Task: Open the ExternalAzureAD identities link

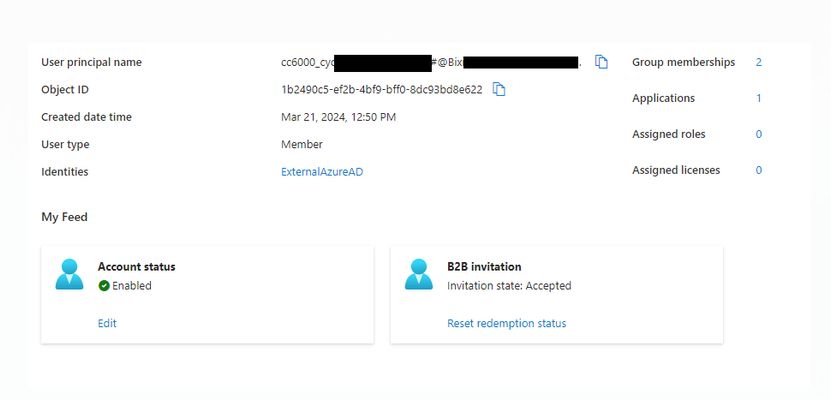Action: 322,172
